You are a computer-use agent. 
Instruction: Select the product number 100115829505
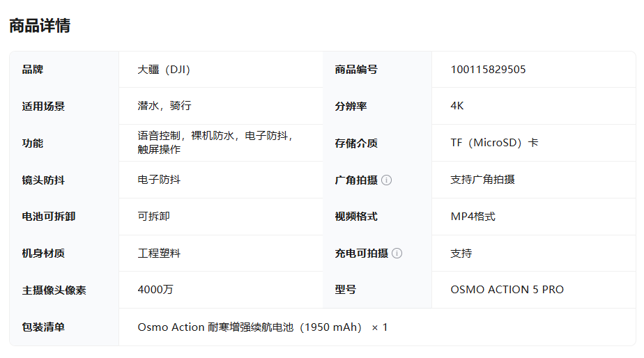coord(488,70)
